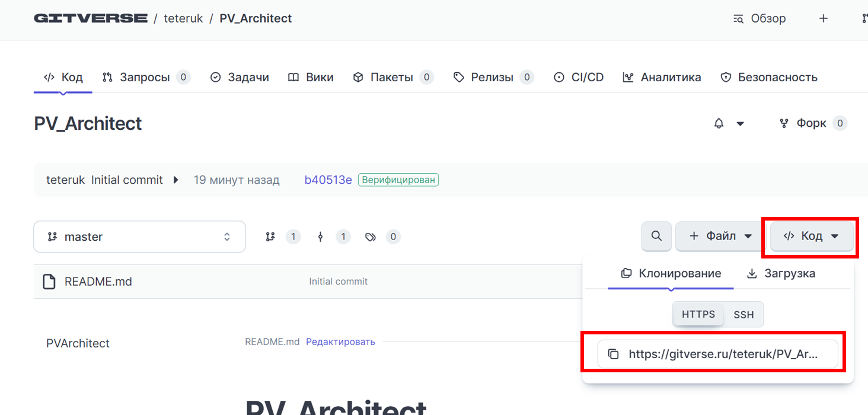Click the GITVERSE logo
This screenshot has height=415, width=868.
click(x=91, y=18)
